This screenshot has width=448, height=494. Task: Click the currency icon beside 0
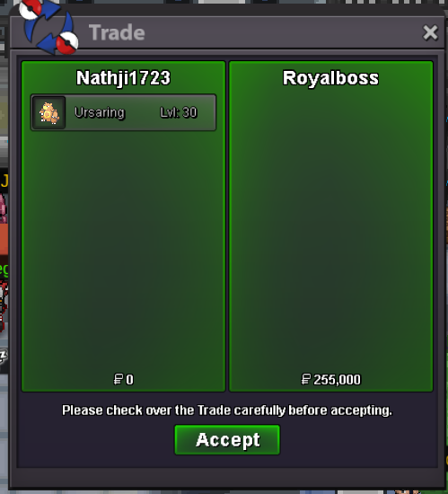[x=119, y=379]
